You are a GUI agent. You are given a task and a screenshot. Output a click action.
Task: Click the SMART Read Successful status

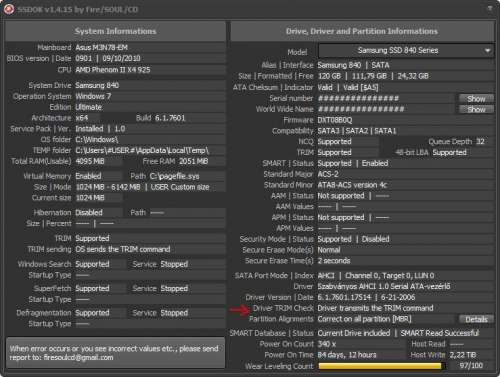tap(440, 333)
